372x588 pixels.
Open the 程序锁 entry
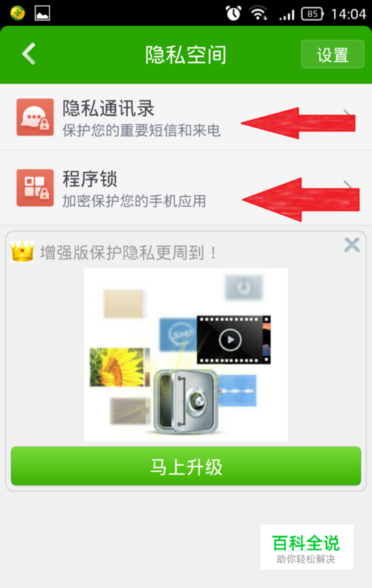(186, 188)
